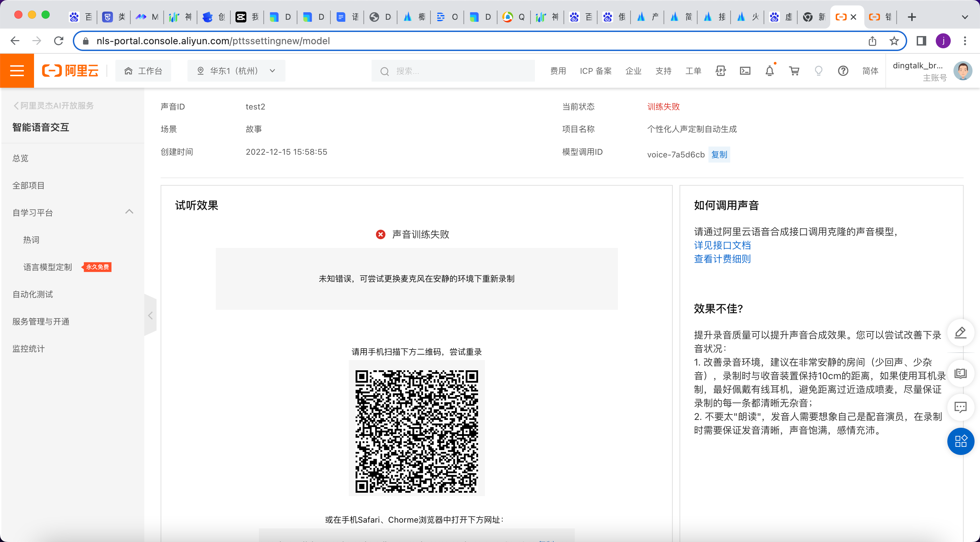Select 总览 in the sidebar
Viewport: 980px width, 542px height.
20,158
